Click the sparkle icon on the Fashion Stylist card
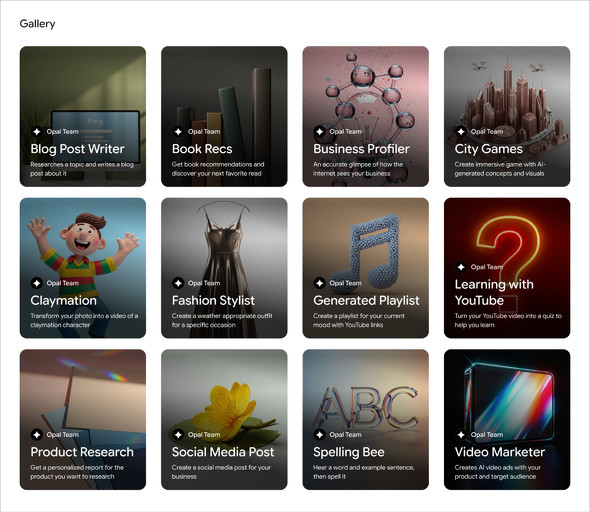Image resolution: width=590 pixels, height=512 pixels. coord(178,283)
